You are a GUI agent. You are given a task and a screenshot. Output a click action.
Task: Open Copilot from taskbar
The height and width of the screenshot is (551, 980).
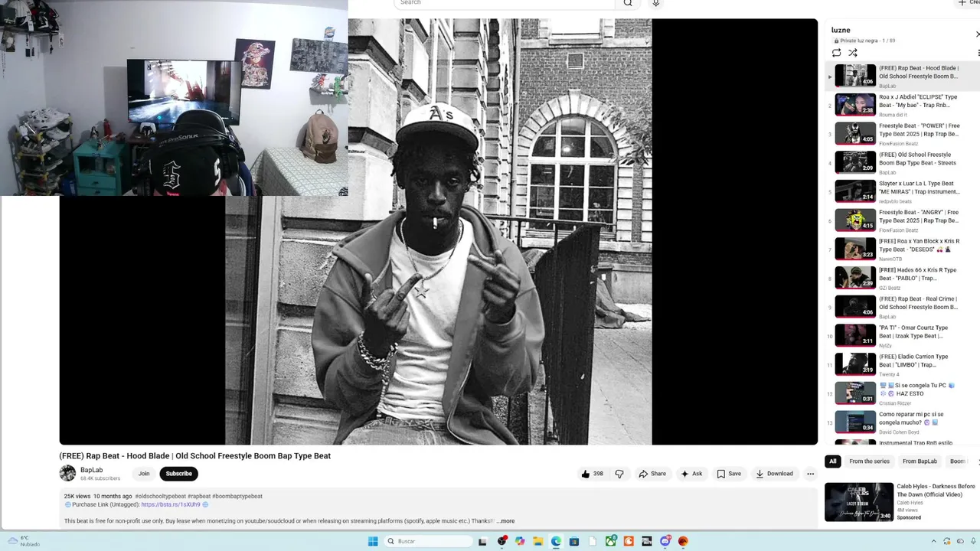tap(520, 541)
